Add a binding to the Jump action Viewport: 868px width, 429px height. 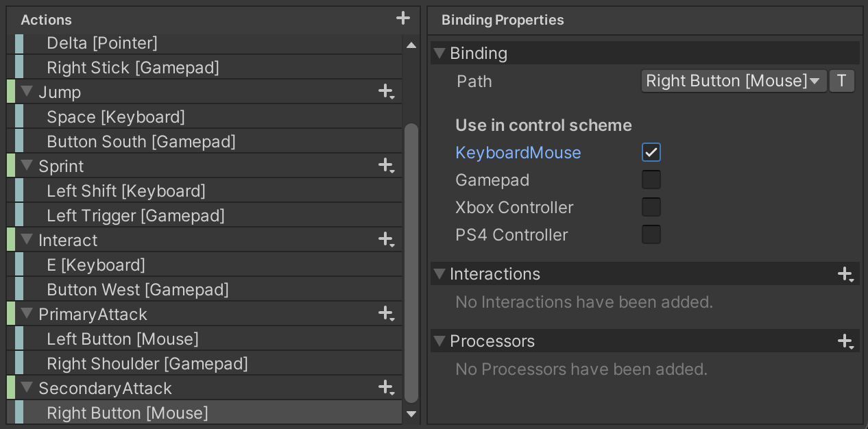pyautogui.click(x=387, y=92)
